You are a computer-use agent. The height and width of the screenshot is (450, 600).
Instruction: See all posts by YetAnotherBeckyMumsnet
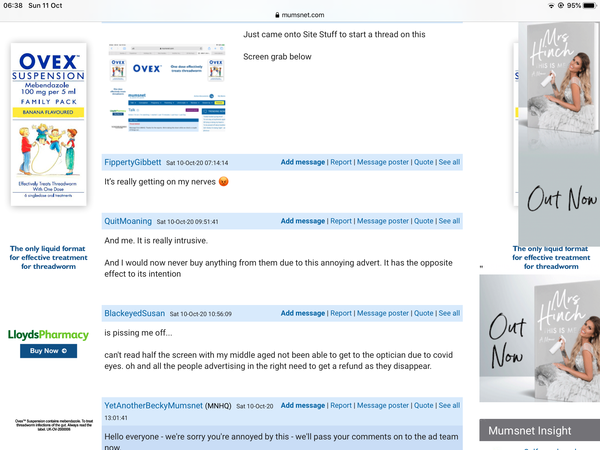[x=449, y=406]
